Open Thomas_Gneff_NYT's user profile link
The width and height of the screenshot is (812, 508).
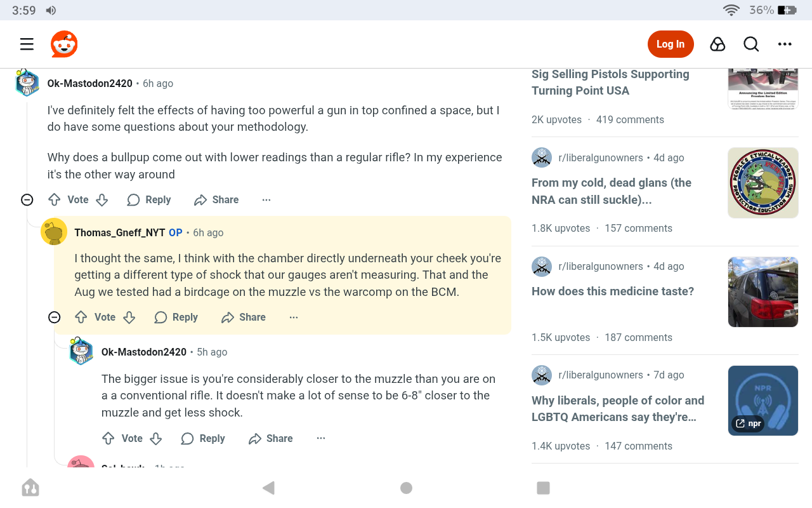point(119,232)
